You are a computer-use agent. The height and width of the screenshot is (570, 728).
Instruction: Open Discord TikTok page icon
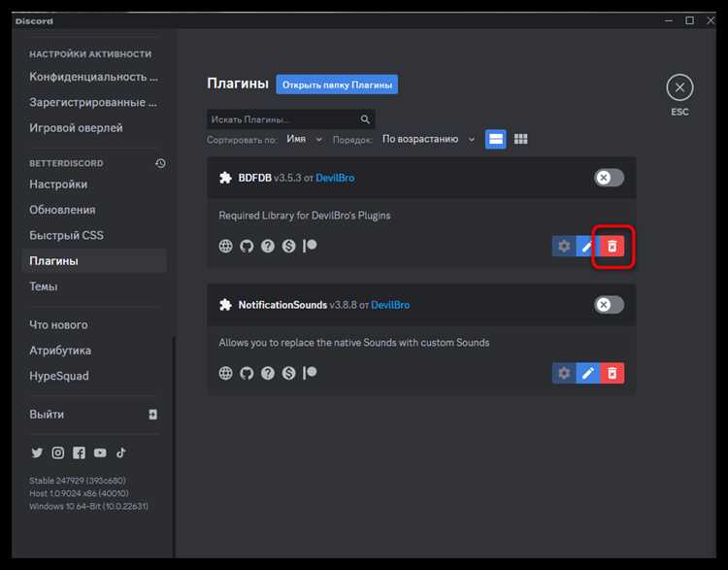point(120,453)
